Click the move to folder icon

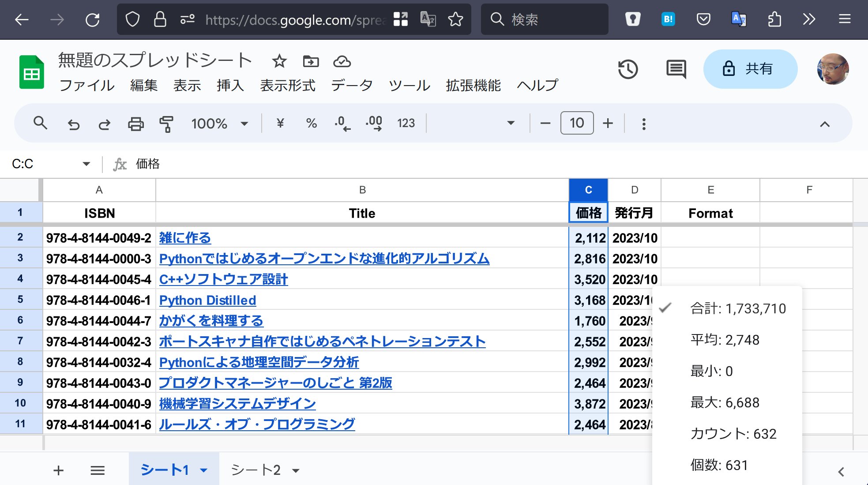[x=311, y=61]
